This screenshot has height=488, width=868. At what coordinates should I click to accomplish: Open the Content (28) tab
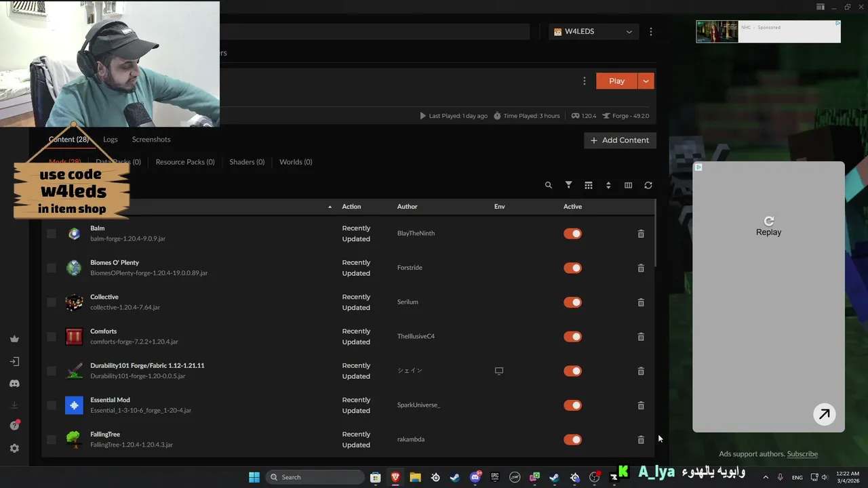68,140
